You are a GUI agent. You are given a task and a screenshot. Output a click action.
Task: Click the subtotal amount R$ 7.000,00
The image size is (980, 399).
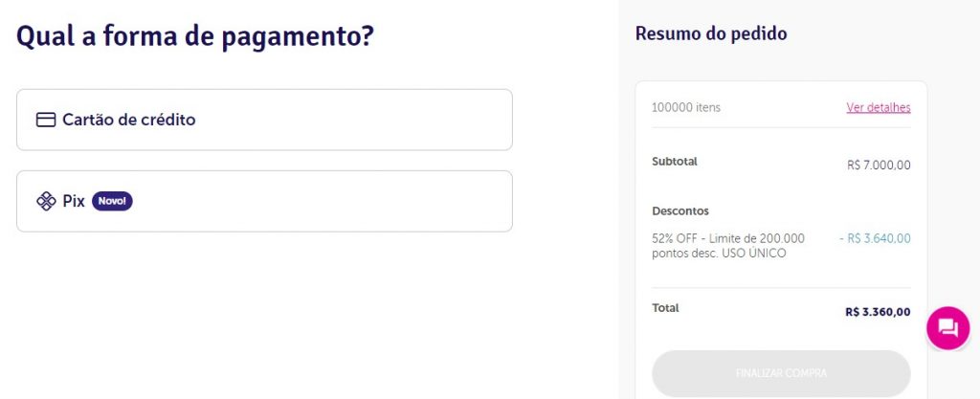click(879, 165)
